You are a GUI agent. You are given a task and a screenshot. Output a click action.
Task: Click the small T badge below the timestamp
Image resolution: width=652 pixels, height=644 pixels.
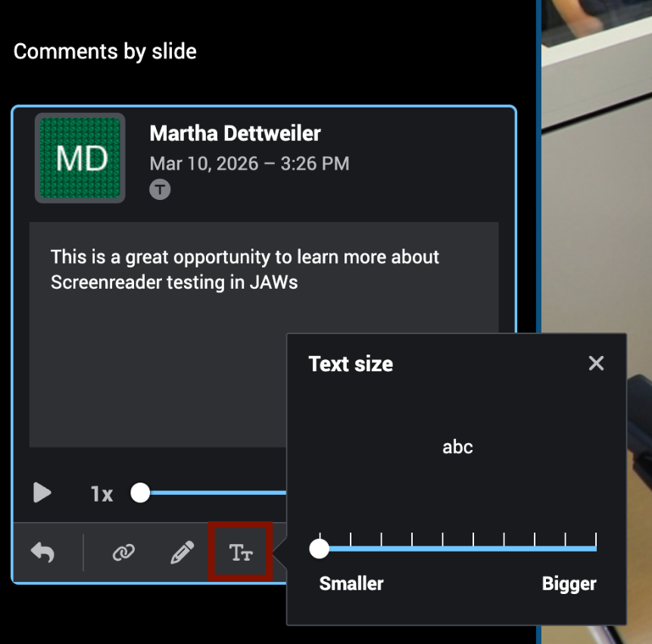160,189
